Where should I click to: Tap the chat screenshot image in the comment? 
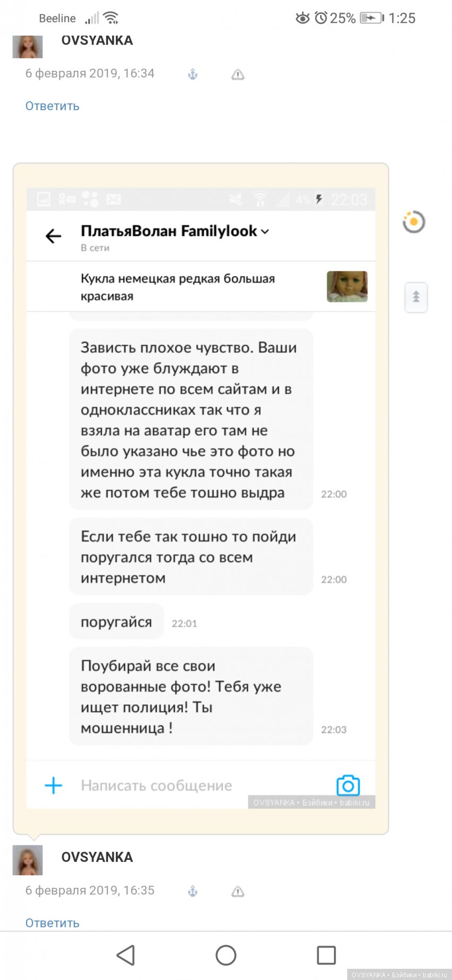tap(201, 498)
